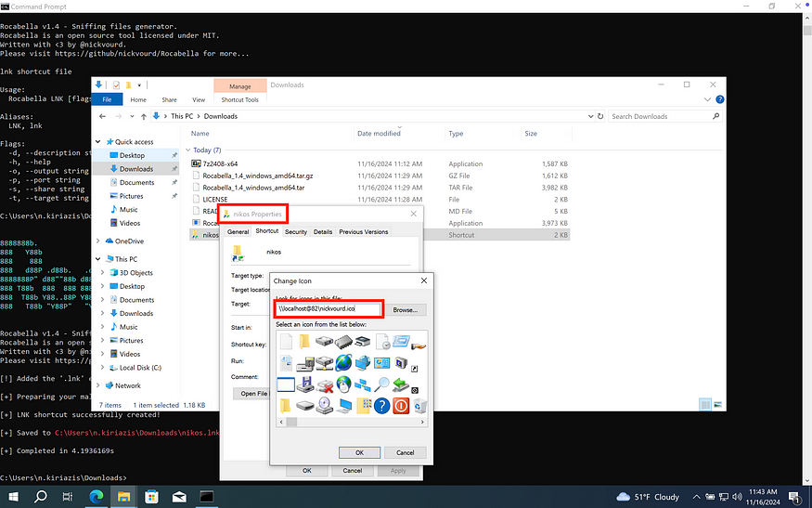Pick the monitor and globe icon
The image size is (812, 508).
363,363
